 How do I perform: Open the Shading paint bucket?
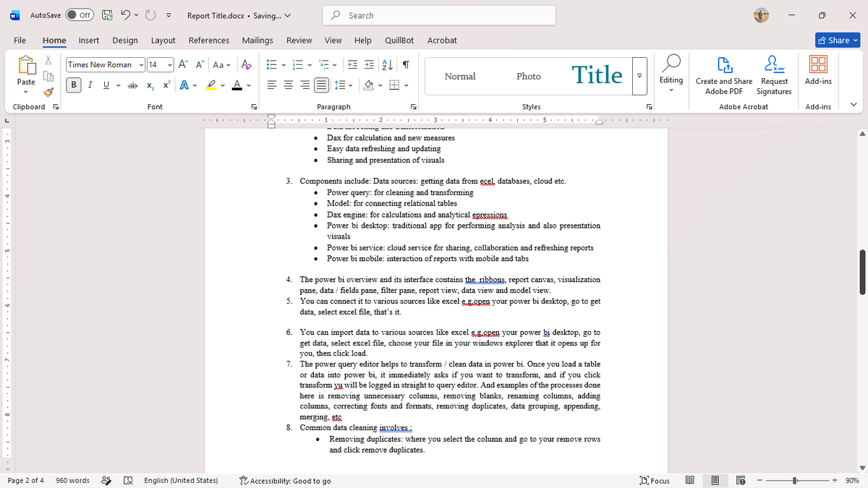367,85
